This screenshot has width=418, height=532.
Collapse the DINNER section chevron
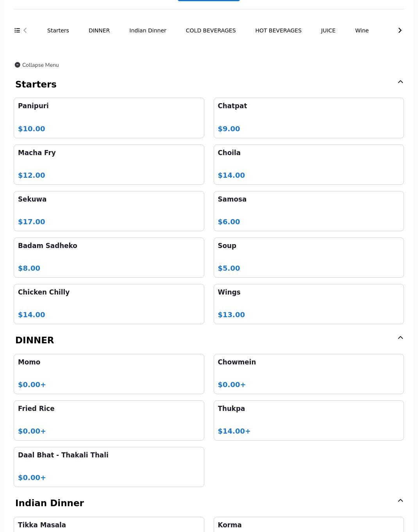click(x=400, y=337)
